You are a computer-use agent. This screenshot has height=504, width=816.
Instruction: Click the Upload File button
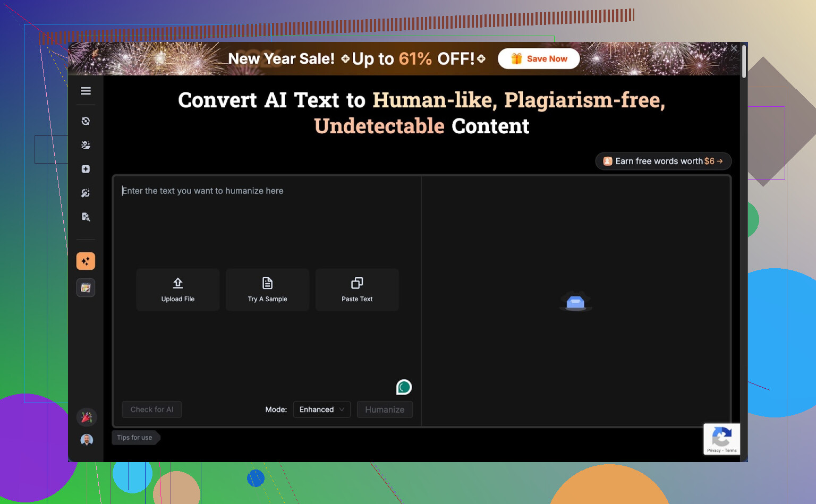pyautogui.click(x=178, y=289)
